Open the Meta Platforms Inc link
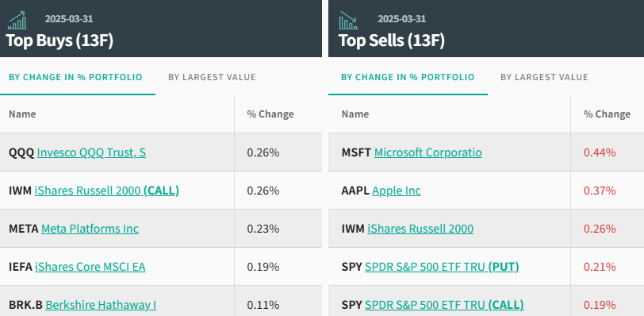The image size is (644, 316). click(90, 229)
